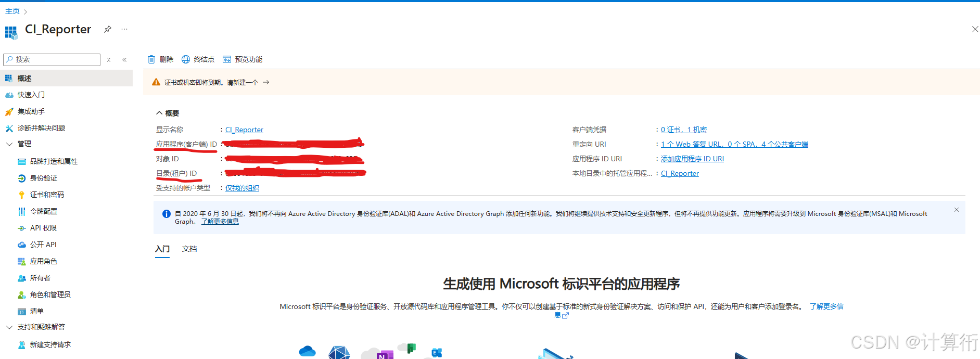Click the CI_Reporter app grid icon
Image resolution: width=980 pixels, height=359 pixels.
point(11,33)
